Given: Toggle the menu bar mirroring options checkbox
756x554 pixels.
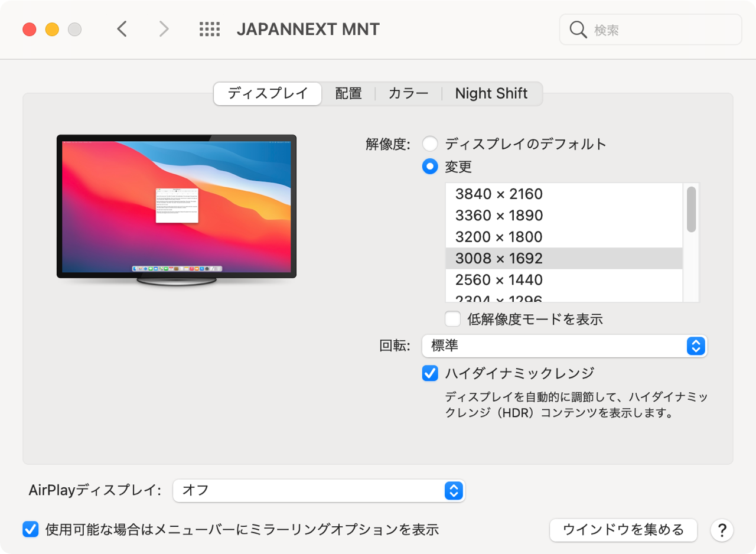Looking at the screenshot, I should click(x=30, y=529).
